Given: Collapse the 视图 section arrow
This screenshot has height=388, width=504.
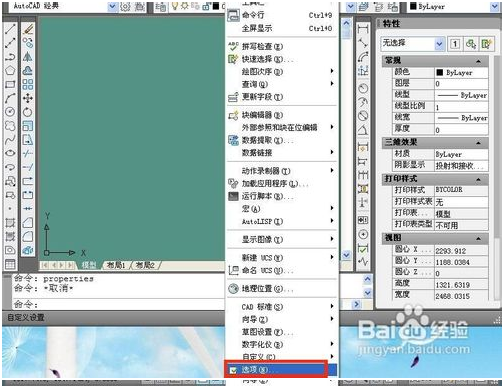Looking at the screenshot, I should 478,238.
